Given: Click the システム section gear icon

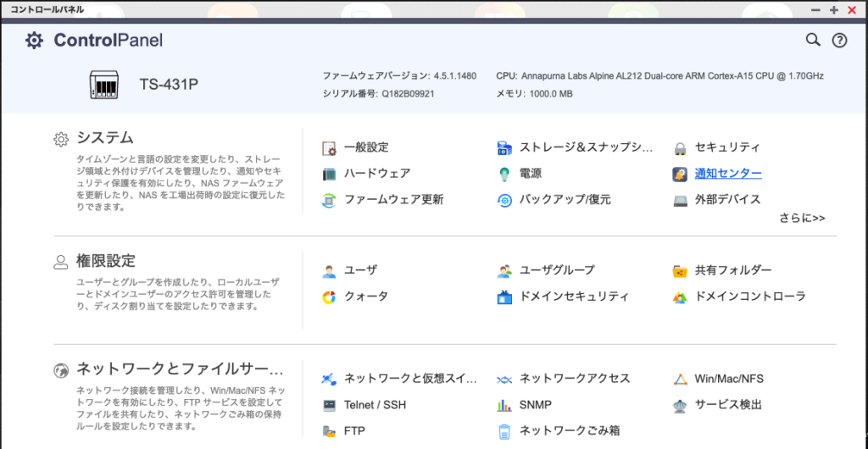Looking at the screenshot, I should coord(61,139).
